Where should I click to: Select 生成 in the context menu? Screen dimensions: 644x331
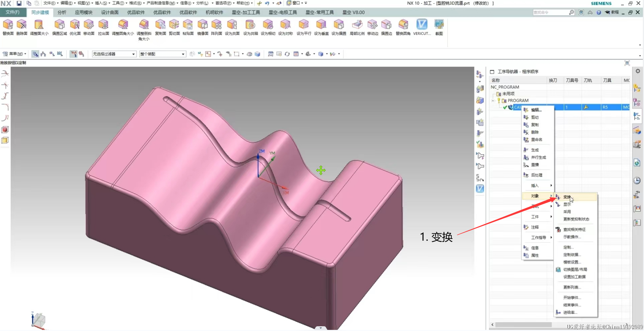coord(537,150)
